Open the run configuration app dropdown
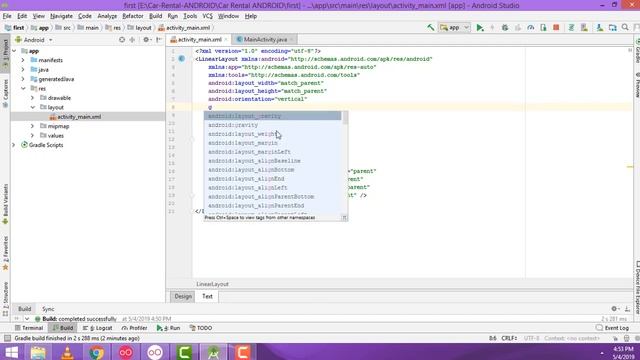Screen dimensions: 640x360 click(x=455, y=28)
